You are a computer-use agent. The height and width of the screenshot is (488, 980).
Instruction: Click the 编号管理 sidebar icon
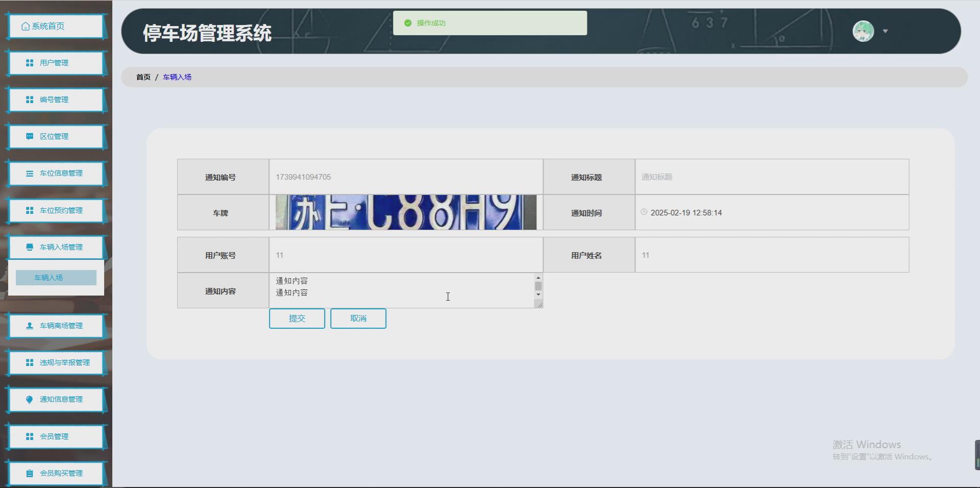click(29, 100)
